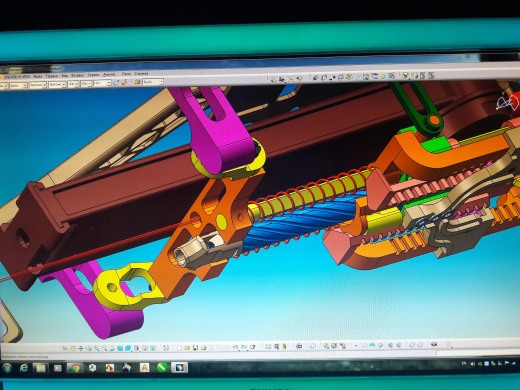Click the Save floppy disk icon
Image resolution: width=520 pixels, height=390 pixels.
195,348
